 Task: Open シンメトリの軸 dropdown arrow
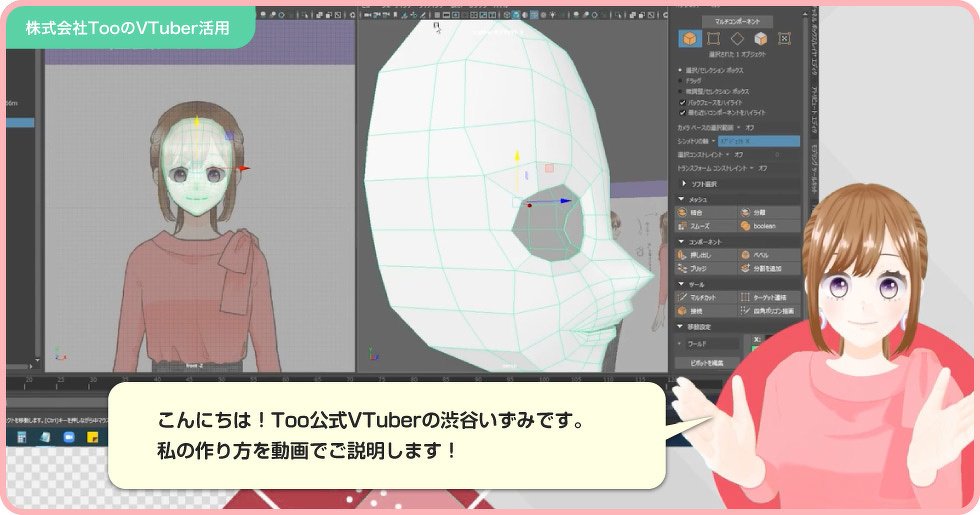[713, 141]
